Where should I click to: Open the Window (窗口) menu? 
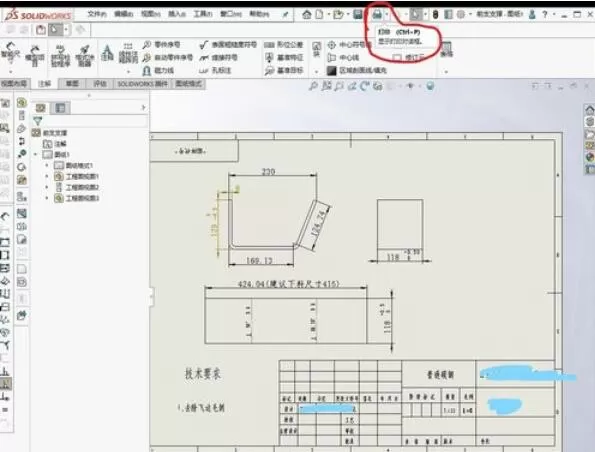click(231, 14)
